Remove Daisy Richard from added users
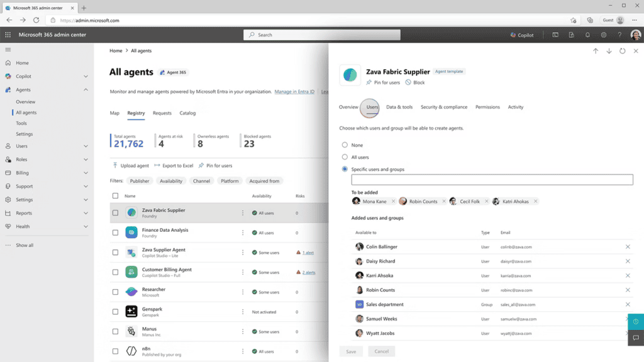 pyautogui.click(x=628, y=261)
